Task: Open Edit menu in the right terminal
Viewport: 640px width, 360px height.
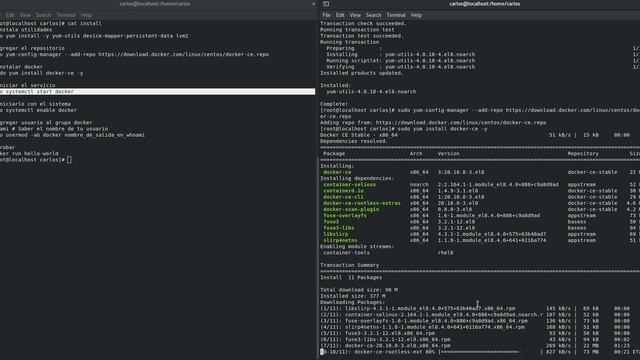Action: coord(340,15)
